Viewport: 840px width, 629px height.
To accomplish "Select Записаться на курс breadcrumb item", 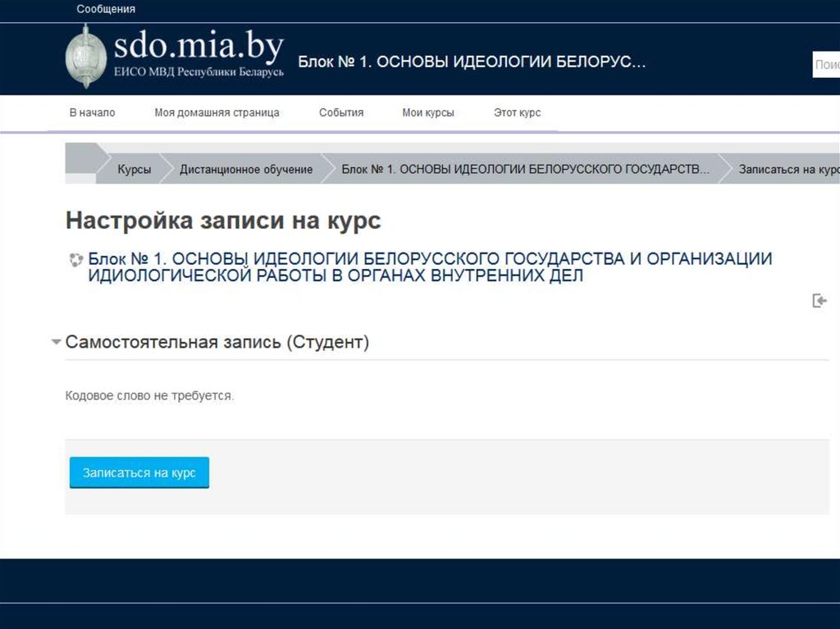I will pyautogui.click(x=788, y=170).
